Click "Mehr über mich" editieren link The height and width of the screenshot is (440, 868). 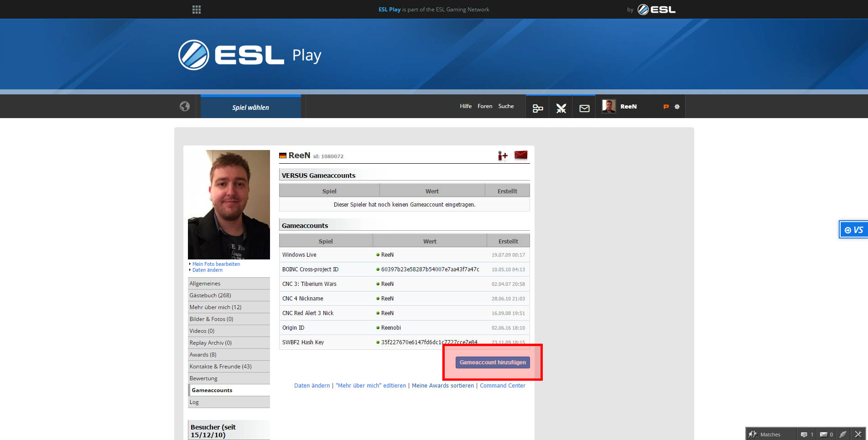click(371, 386)
